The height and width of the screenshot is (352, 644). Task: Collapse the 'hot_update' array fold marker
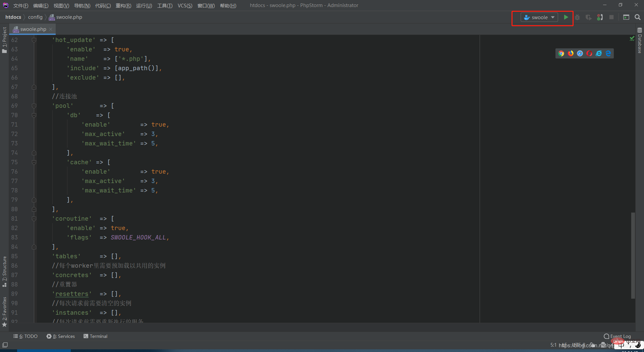coord(34,40)
